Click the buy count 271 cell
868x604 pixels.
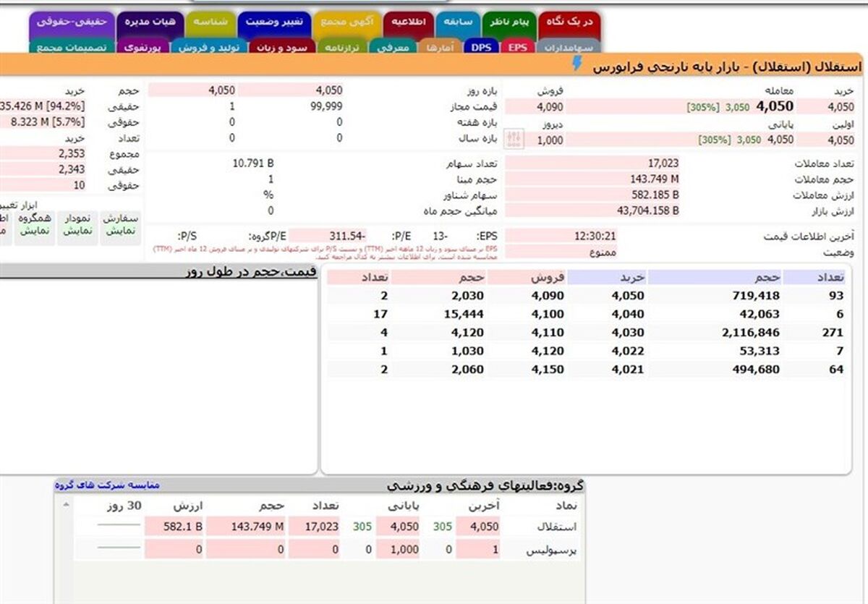click(833, 332)
